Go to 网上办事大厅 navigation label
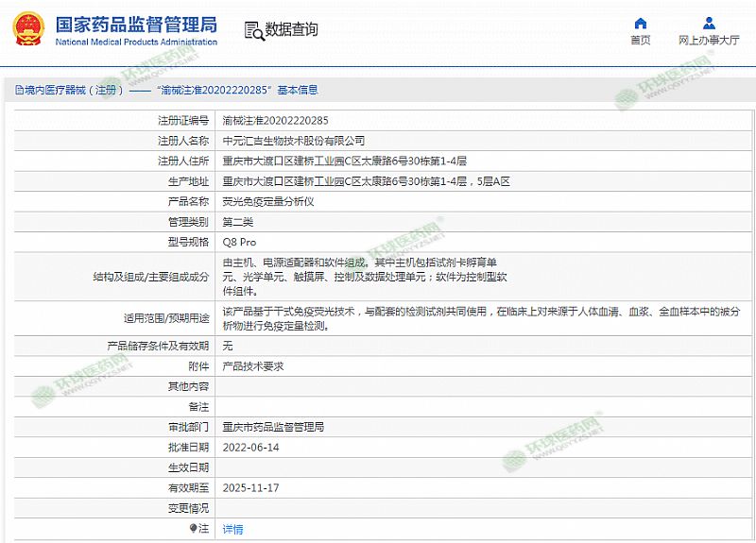 (x=709, y=41)
